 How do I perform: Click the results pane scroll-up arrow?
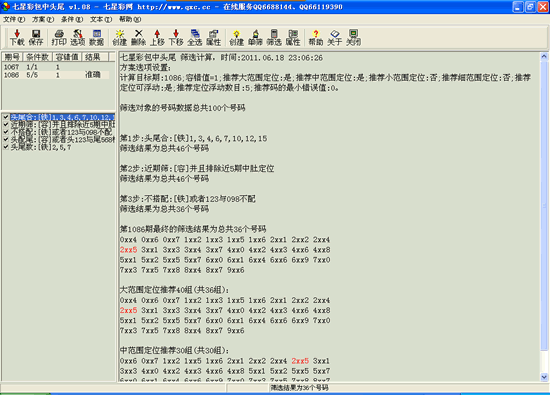pyautogui.click(x=544, y=56)
